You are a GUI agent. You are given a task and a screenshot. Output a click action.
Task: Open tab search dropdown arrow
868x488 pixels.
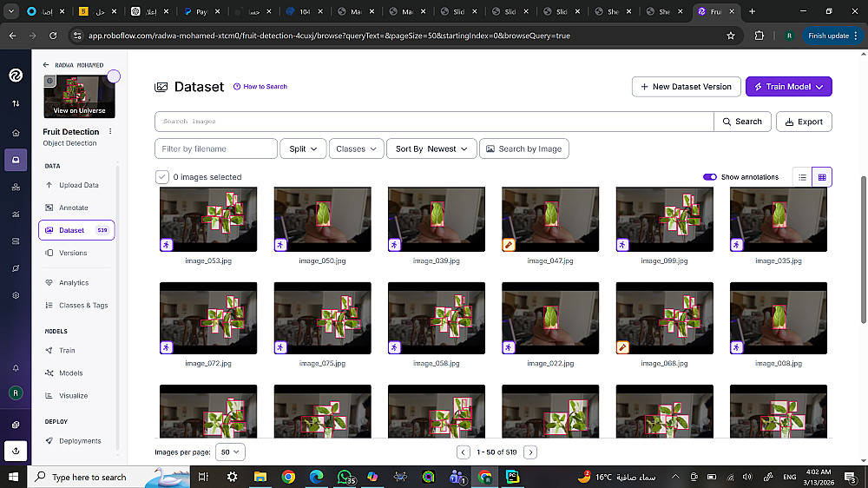tap(11, 11)
